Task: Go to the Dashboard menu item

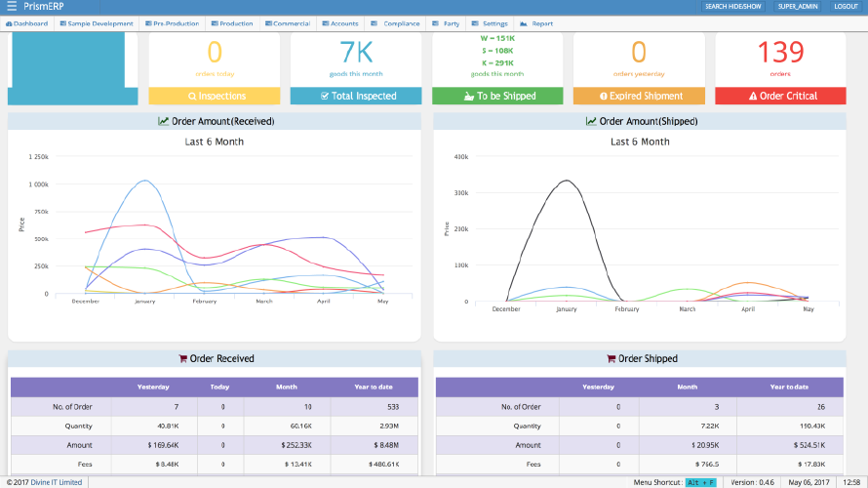Action: pyautogui.click(x=28, y=23)
